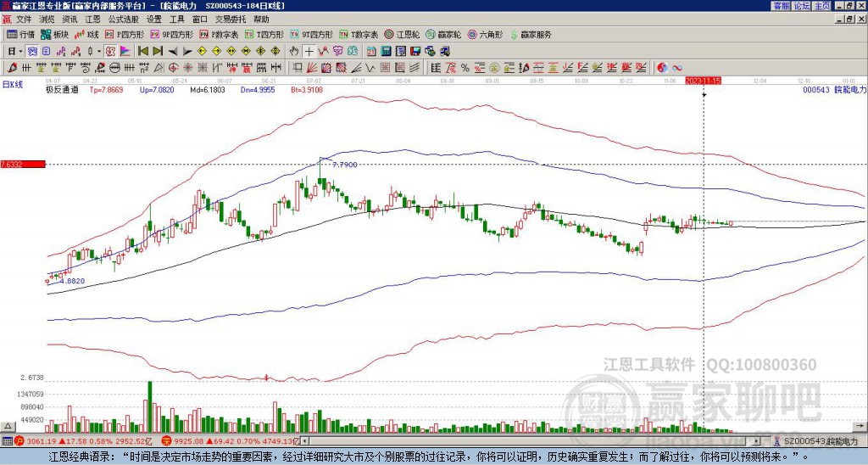Open the 9T四方形 tool
Image resolution: width=868 pixels, height=465 pixels.
click(311, 34)
